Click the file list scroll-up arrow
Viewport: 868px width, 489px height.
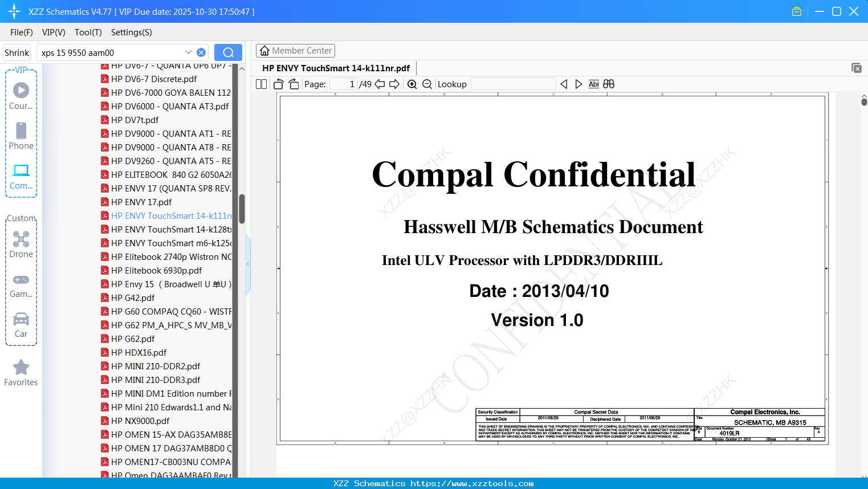pyautogui.click(x=242, y=68)
